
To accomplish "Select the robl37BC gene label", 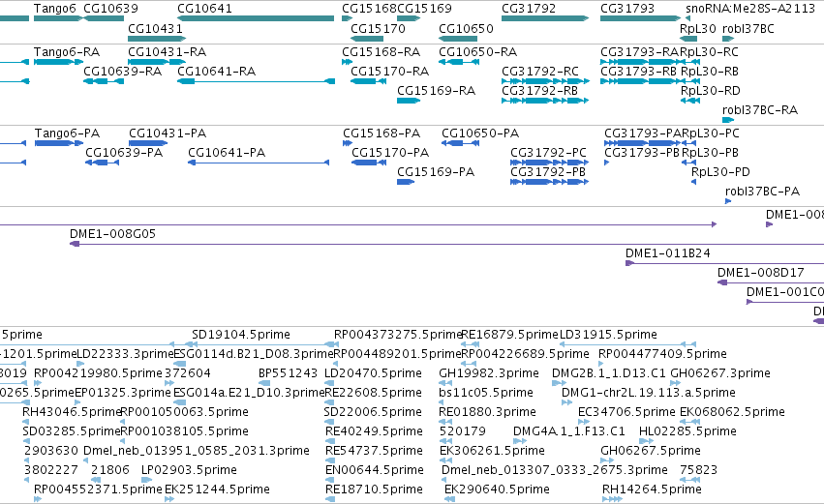I will pos(748,28).
